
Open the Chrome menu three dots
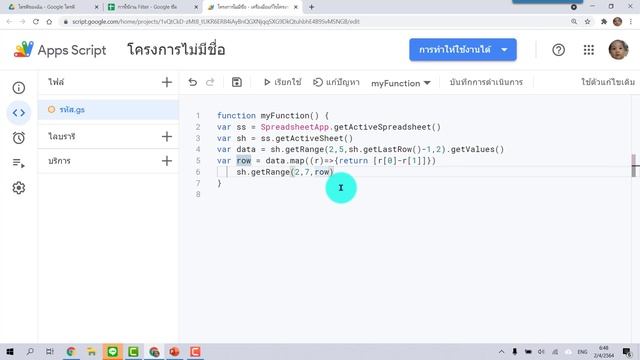631,22
